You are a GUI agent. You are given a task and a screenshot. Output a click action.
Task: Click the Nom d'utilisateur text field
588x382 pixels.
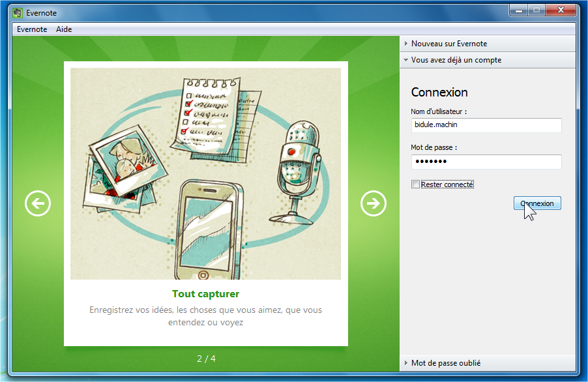point(486,125)
